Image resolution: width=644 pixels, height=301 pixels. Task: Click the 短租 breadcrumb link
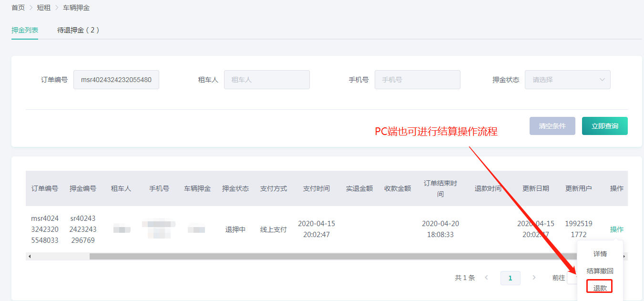tap(44, 8)
